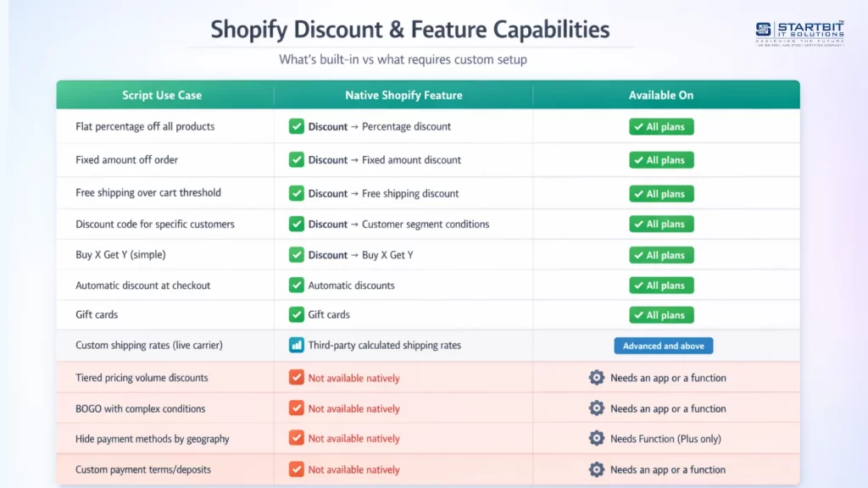Expand the Available On column header
This screenshot has width=868, height=488.
tap(661, 95)
